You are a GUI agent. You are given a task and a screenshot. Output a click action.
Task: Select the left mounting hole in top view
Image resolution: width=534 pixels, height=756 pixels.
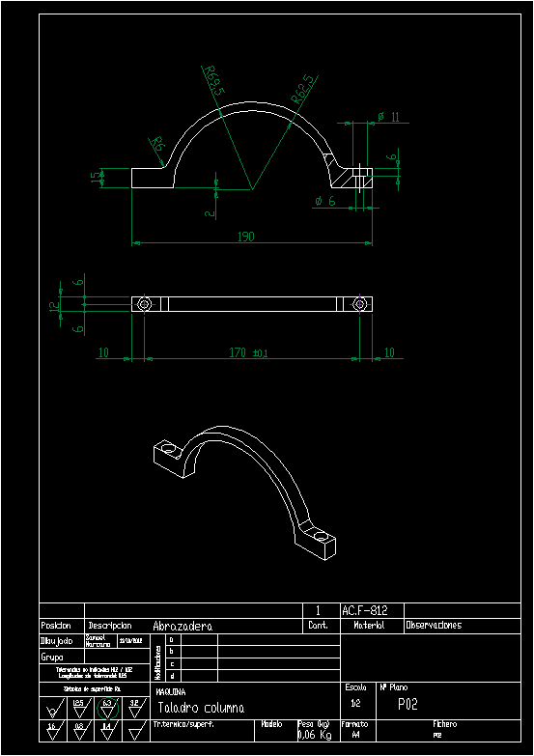pyautogui.click(x=144, y=304)
